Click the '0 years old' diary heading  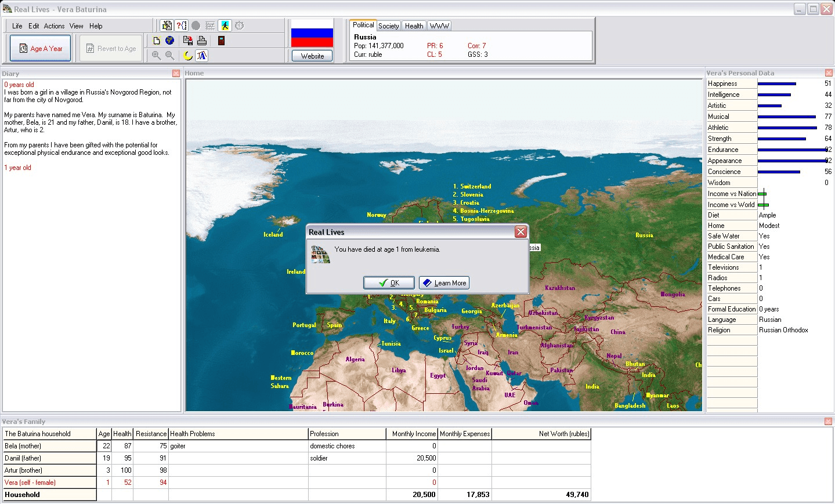(x=19, y=85)
